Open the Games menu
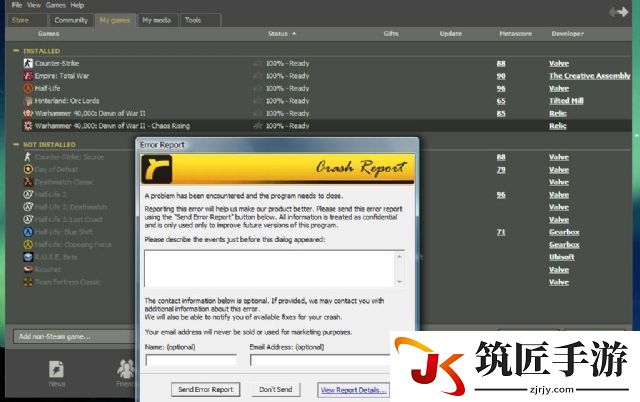This screenshot has height=402, width=640. point(56,5)
